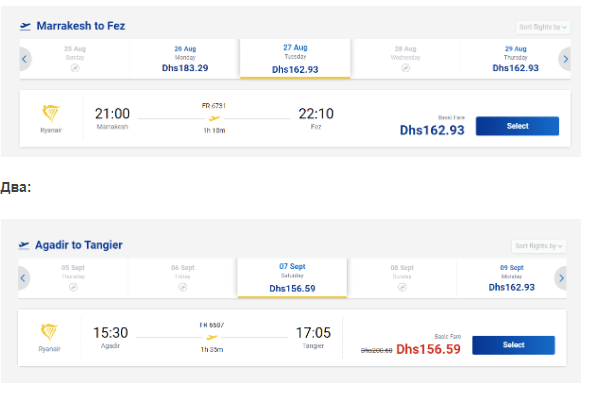
Task: Select the 09 Sept Monday date tab
Action: (512, 278)
